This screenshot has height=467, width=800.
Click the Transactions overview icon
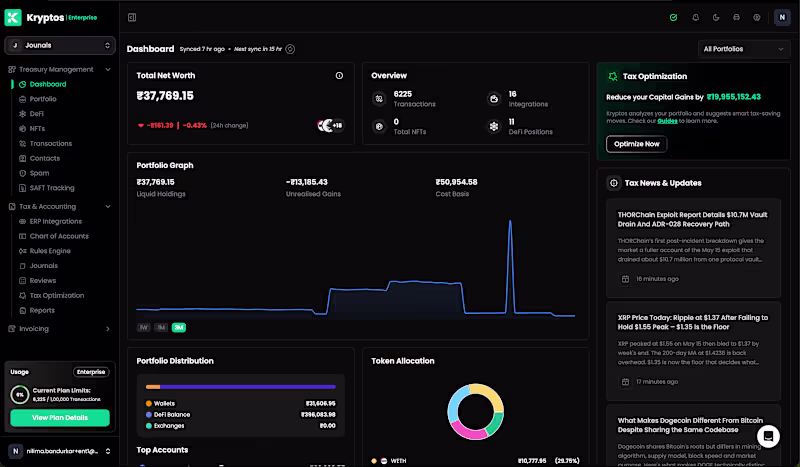(x=379, y=99)
